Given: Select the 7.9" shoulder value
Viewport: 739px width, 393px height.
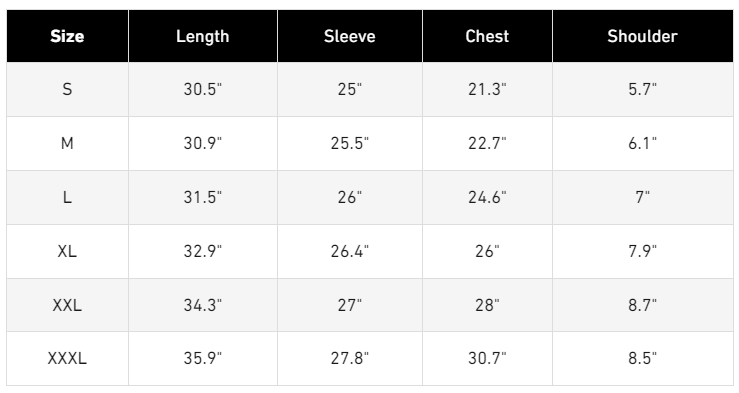Looking at the screenshot, I should 642,251.
